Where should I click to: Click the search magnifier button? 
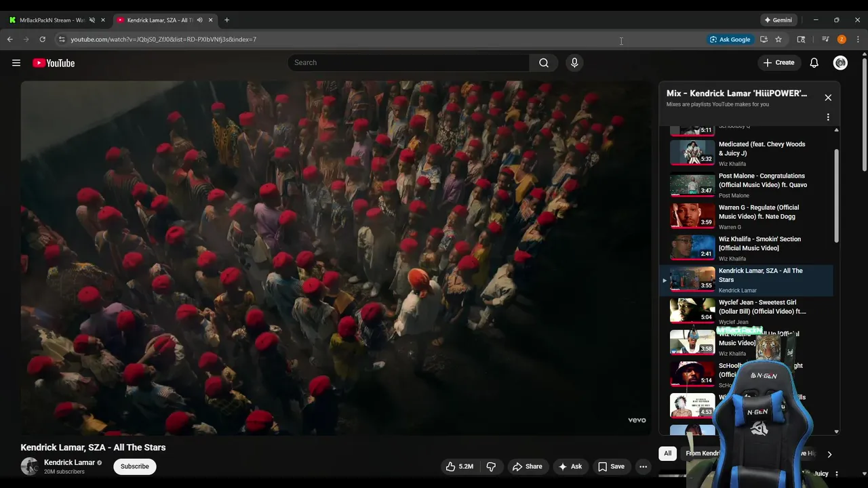(544, 63)
